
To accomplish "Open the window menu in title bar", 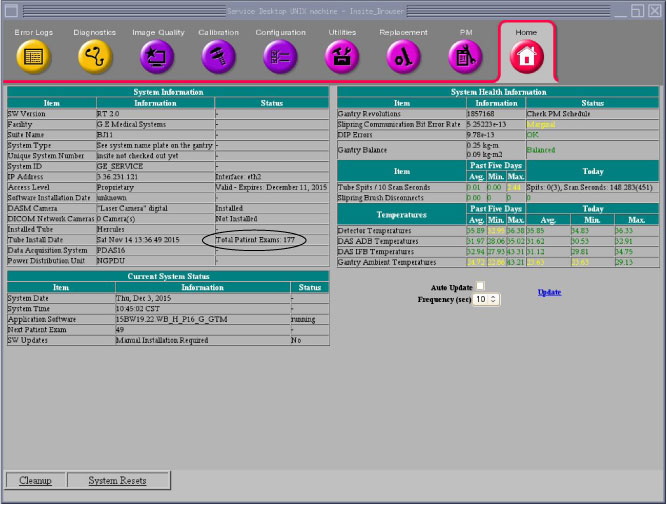I will coord(9,9).
